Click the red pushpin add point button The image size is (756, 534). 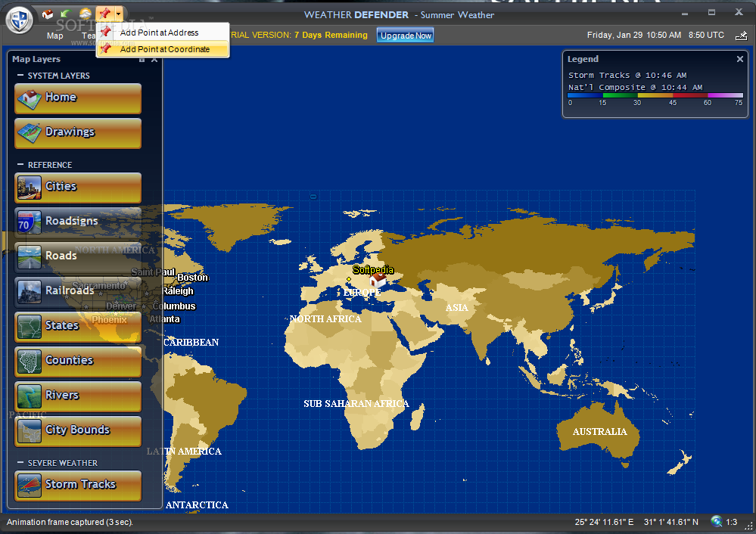(104, 14)
